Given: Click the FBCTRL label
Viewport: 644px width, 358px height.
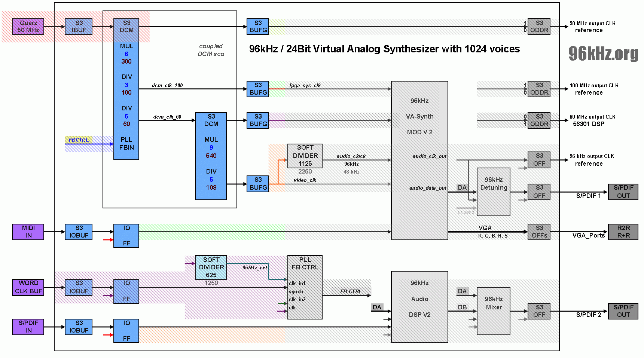Looking at the screenshot, I should (x=79, y=140).
